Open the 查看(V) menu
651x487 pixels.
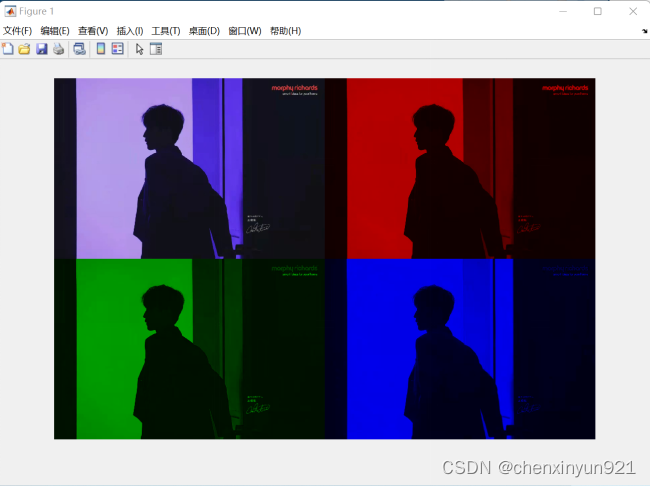click(93, 31)
